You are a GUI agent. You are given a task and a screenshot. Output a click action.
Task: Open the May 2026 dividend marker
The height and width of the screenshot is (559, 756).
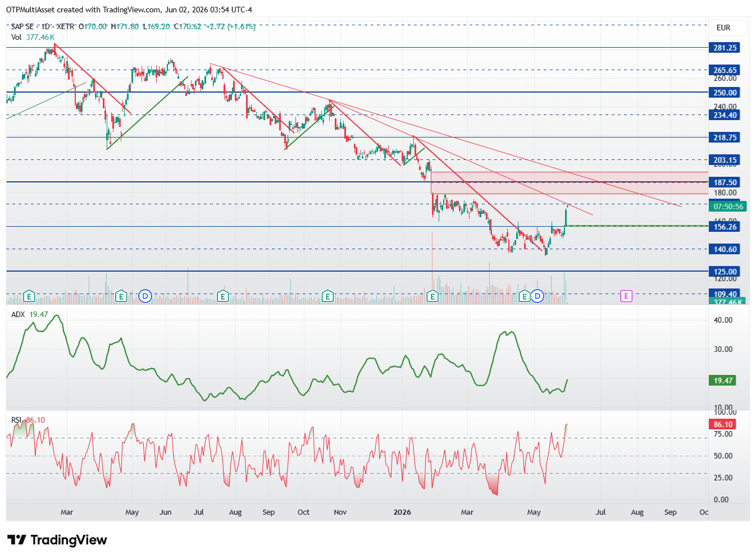pos(538,296)
